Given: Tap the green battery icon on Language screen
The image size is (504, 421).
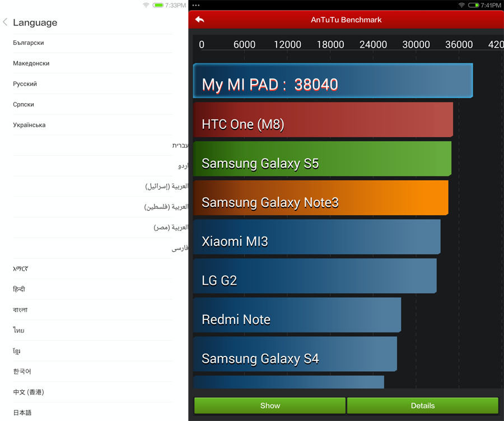Looking at the screenshot, I should (158, 5).
